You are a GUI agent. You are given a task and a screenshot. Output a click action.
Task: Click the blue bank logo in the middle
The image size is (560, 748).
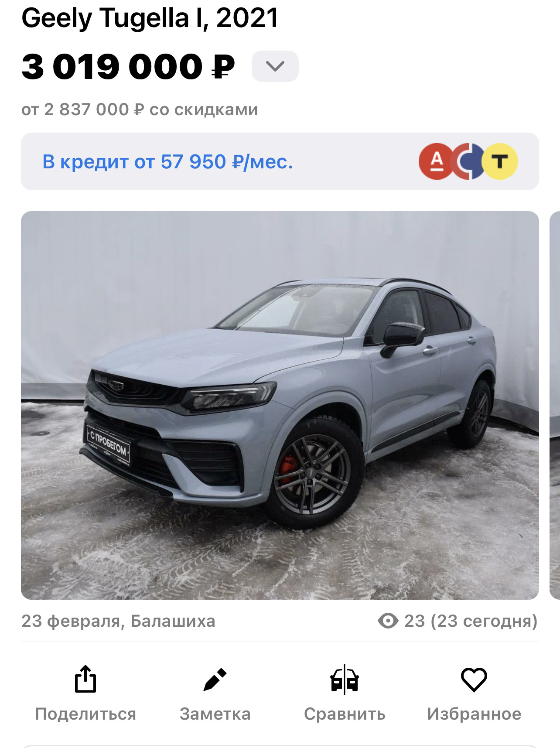(x=469, y=161)
